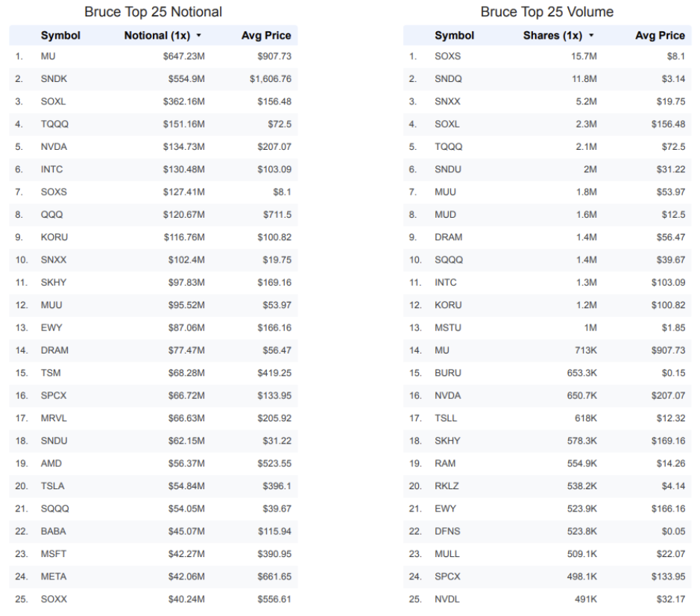
Task: Click the Shares (1x) sort arrow
Action: [591, 35]
